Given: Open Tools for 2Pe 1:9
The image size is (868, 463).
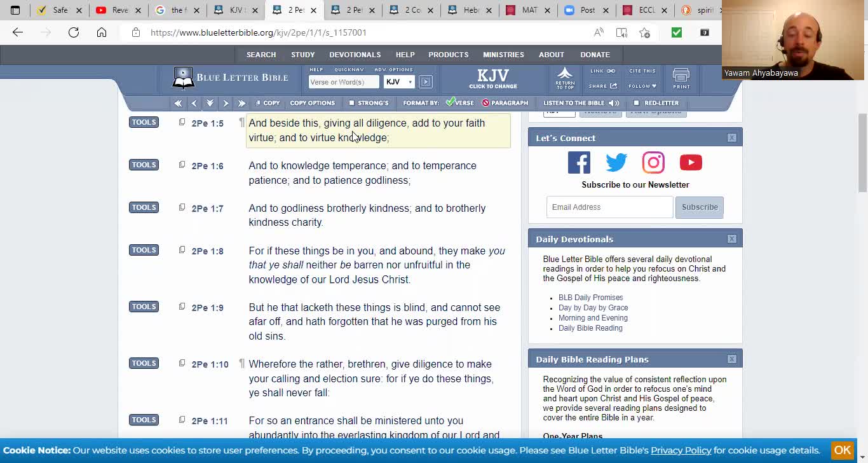Looking at the screenshot, I should click(x=144, y=307).
